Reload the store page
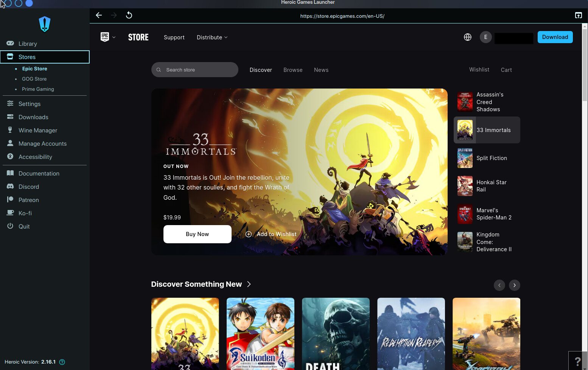Screen dimensions: 588x370 point(129,15)
